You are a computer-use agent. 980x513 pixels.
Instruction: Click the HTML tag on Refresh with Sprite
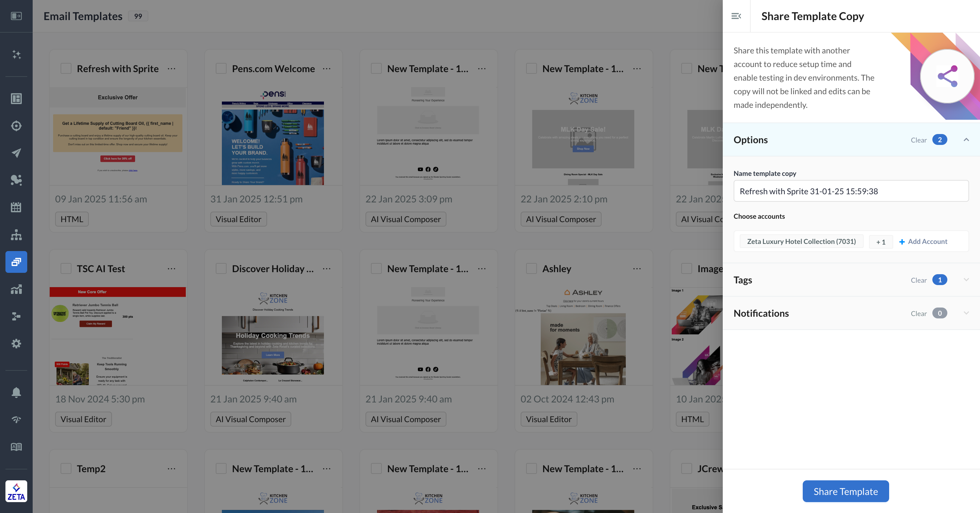(x=72, y=219)
